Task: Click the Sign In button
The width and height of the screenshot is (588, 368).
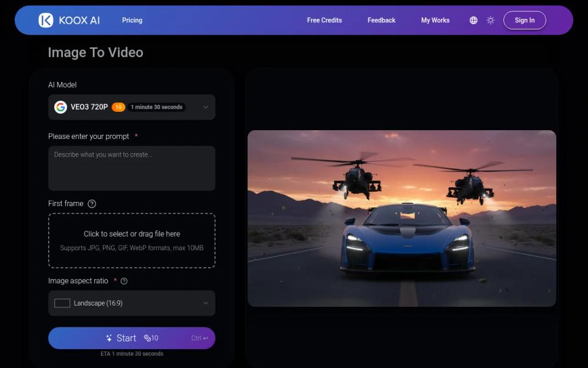Action: pos(524,19)
